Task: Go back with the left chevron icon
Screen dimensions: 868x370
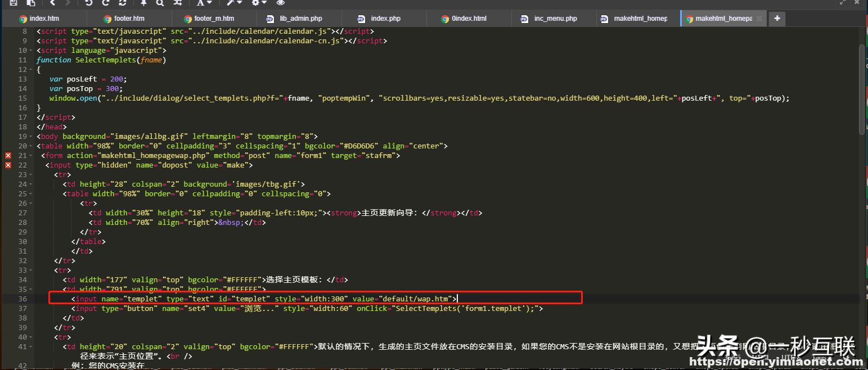Action: point(53,3)
